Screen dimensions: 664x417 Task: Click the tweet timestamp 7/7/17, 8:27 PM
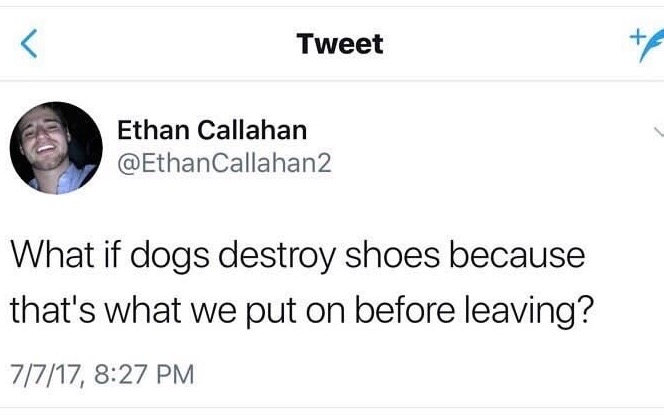(x=101, y=376)
